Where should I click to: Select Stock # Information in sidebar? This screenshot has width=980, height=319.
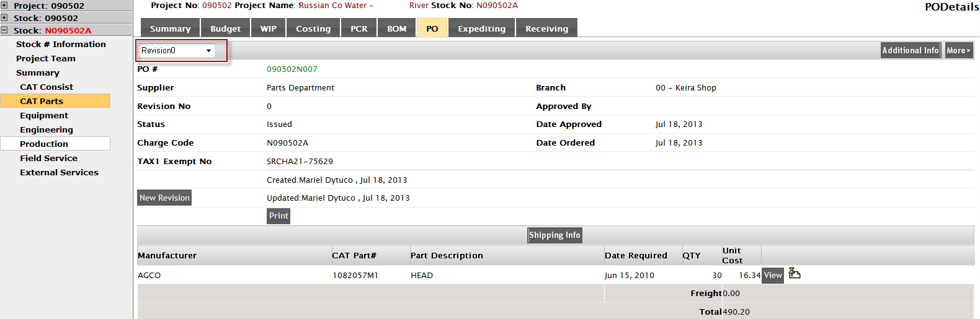[61, 45]
